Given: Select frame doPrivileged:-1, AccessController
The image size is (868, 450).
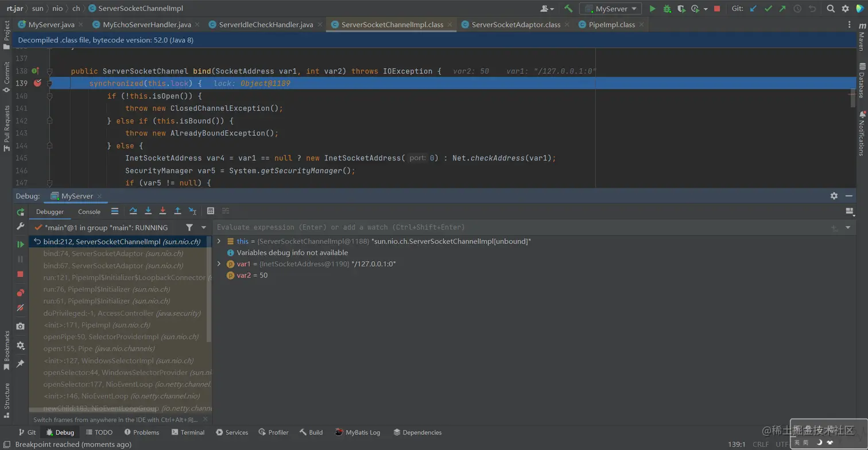Looking at the screenshot, I should pos(121,313).
